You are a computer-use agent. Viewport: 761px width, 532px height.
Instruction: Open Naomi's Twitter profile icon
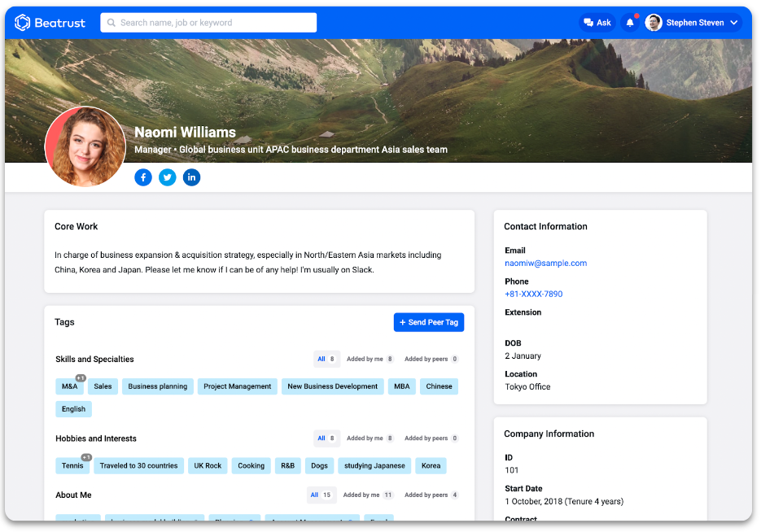pos(168,177)
